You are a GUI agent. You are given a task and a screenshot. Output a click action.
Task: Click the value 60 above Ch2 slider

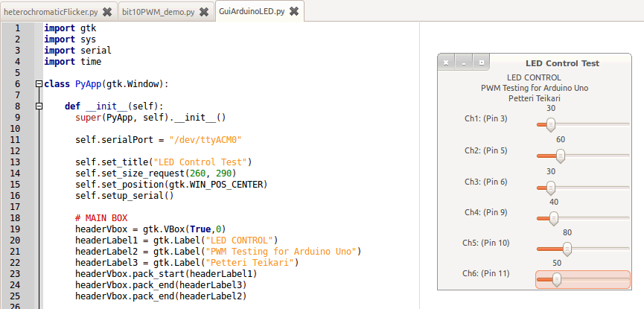[561, 140]
